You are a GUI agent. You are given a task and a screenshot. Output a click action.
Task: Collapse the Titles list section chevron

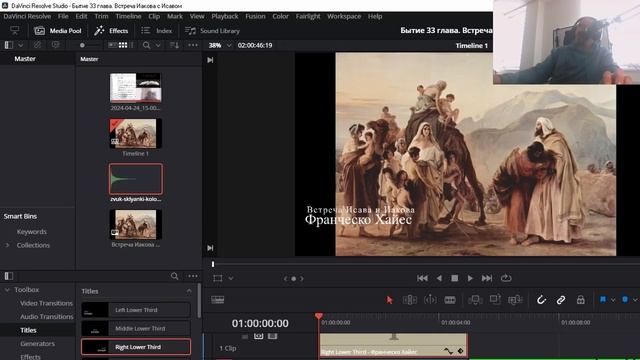tap(189, 291)
